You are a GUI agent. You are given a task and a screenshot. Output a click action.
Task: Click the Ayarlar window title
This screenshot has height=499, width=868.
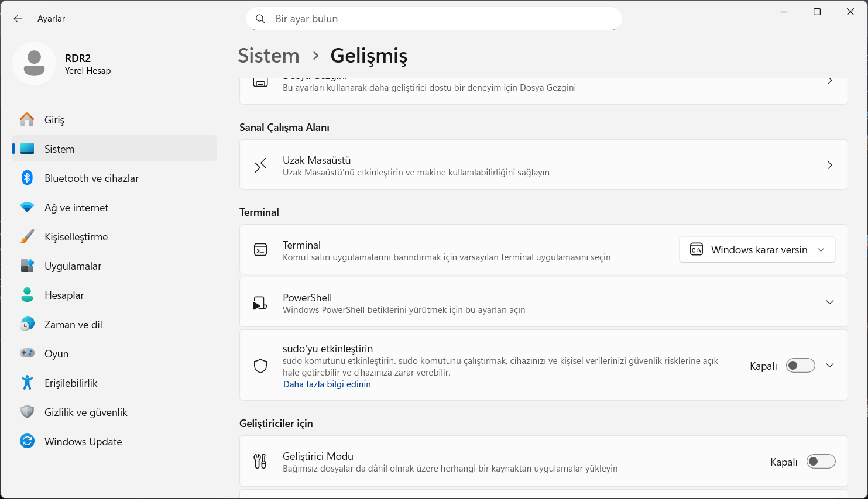(x=52, y=19)
